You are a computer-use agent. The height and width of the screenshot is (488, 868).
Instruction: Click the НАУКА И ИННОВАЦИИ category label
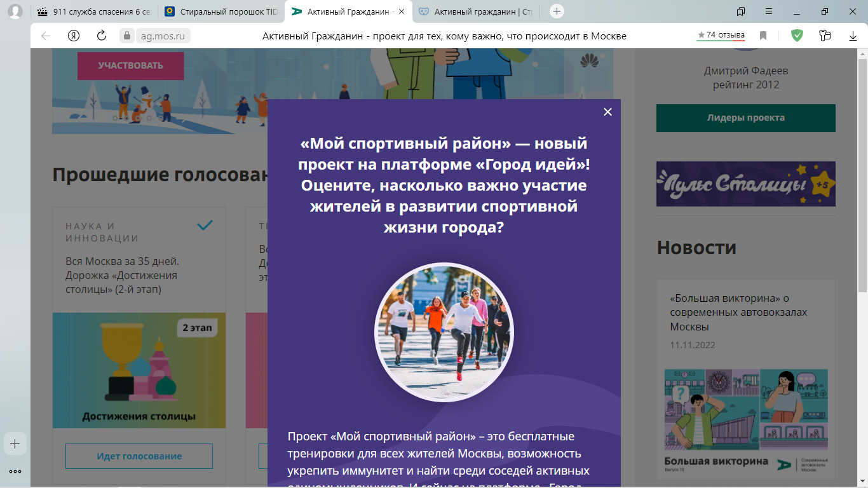102,232
